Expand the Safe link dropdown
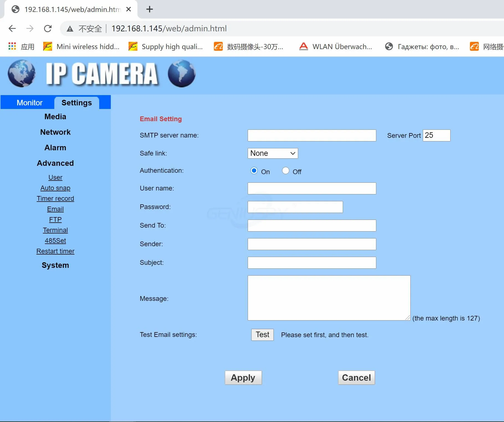 273,153
